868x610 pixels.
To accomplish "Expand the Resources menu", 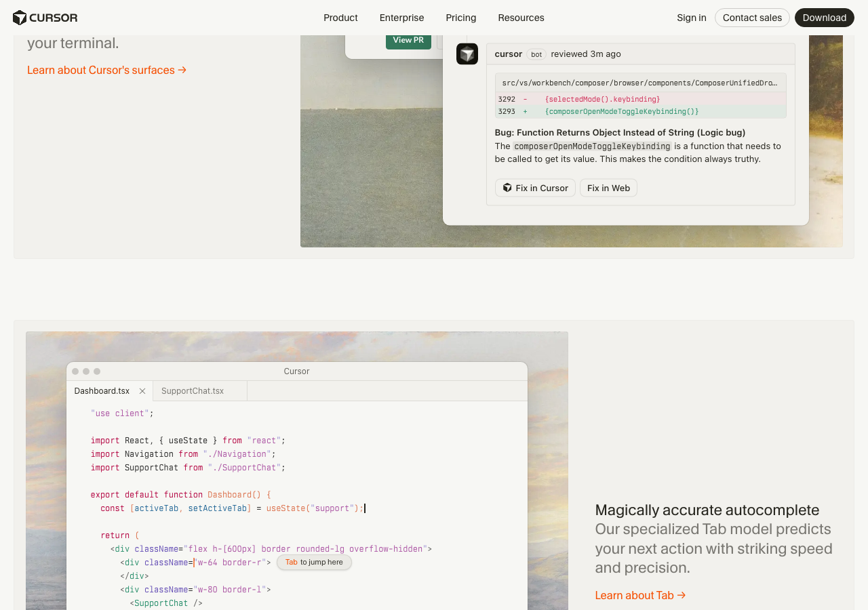I will pyautogui.click(x=521, y=18).
